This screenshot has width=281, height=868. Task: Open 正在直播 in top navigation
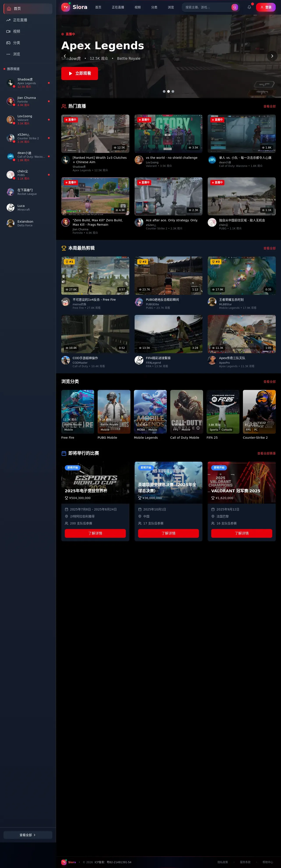pyautogui.click(x=118, y=7)
